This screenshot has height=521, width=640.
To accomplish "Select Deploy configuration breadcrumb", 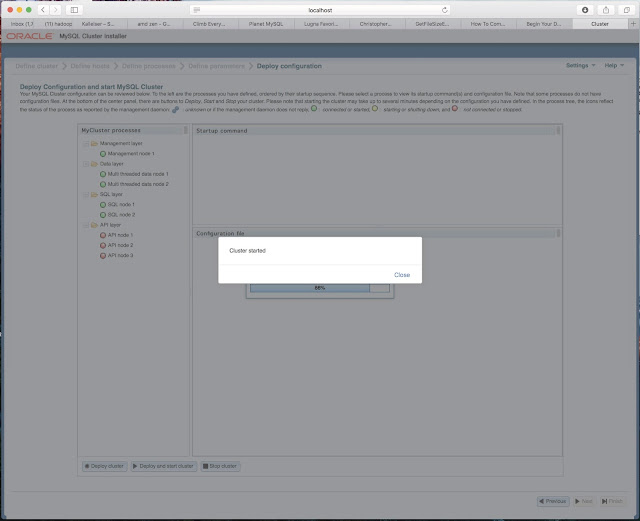I will (x=289, y=66).
